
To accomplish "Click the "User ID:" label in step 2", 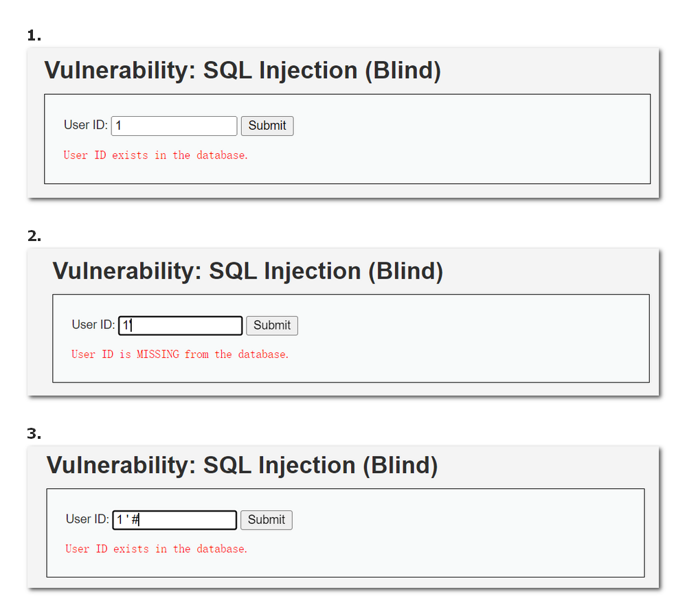I will pyautogui.click(x=93, y=325).
